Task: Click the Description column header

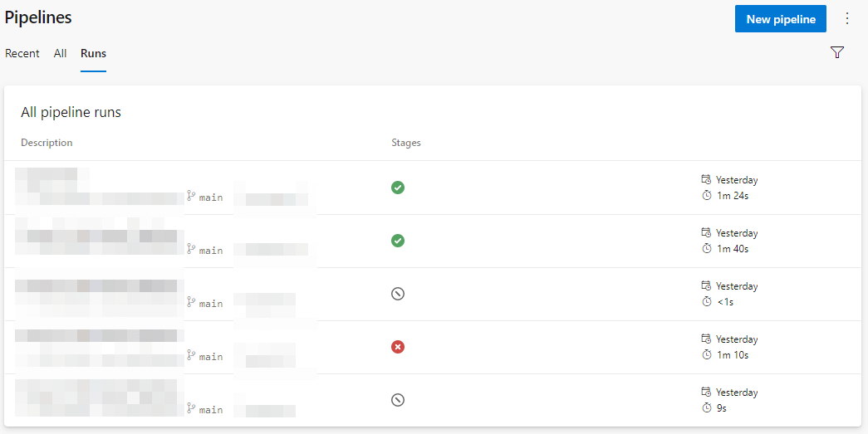Action: tap(47, 143)
